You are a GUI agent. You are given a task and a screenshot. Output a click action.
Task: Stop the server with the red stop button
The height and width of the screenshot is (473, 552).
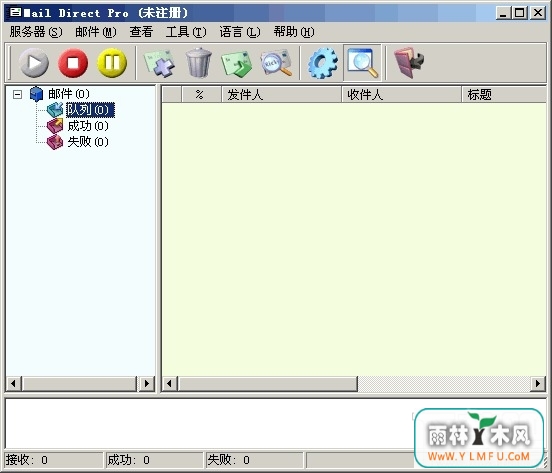point(73,63)
